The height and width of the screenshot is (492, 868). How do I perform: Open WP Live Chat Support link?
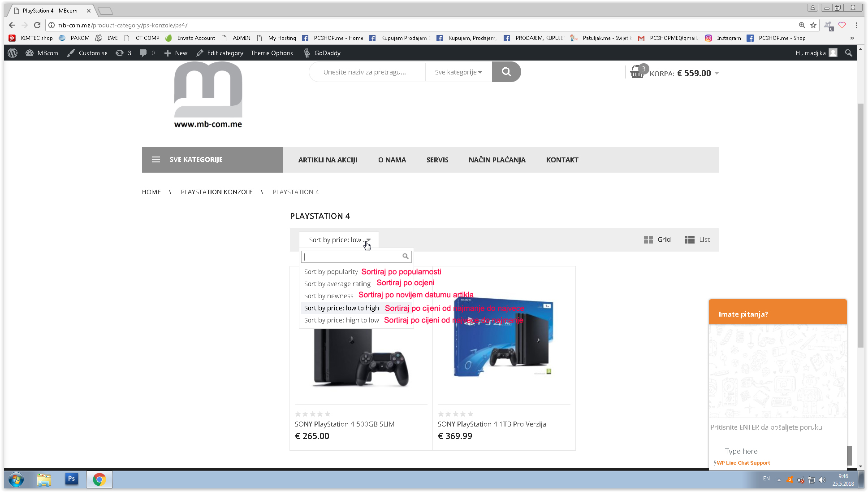click(x=743, y=463)
